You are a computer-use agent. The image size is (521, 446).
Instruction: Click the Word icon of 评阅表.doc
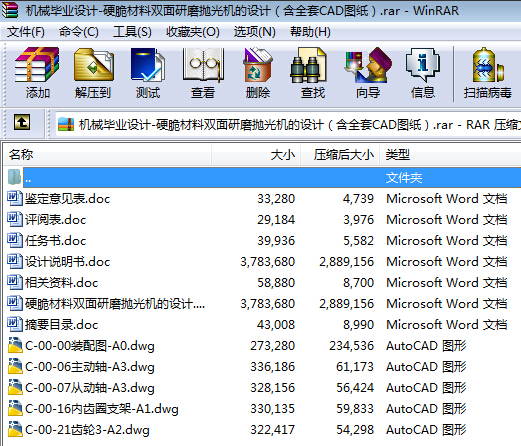point(15,219)
